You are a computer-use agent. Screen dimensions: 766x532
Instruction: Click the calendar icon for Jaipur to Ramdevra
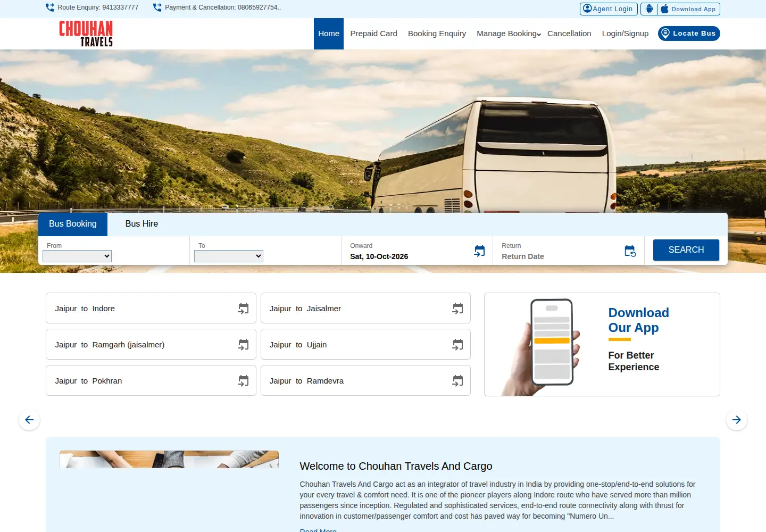[x=457, y=381]
